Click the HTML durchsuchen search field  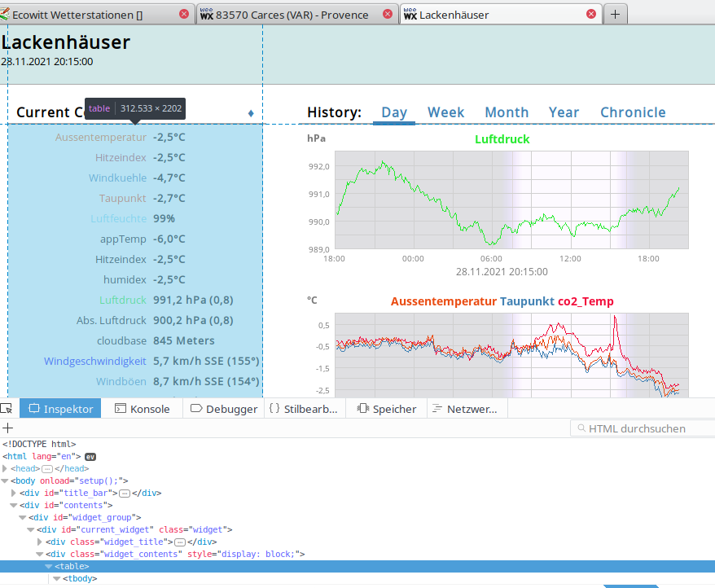tap(643, 428)
